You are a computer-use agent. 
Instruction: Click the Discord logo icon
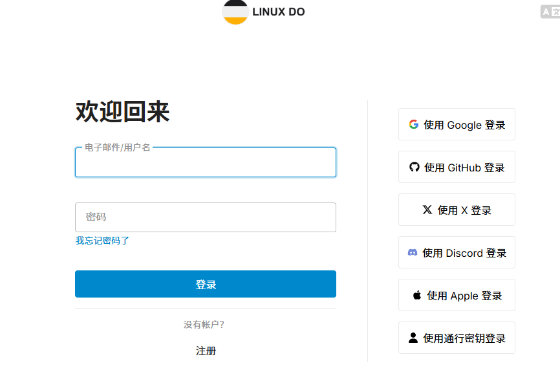pyautogui.click(x=413, y=253)
